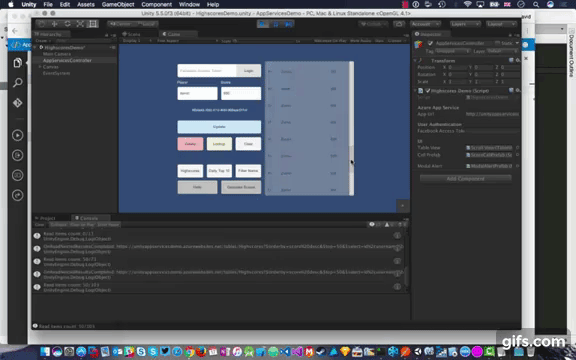Click the Step frame button
Screen dimensions: 576x360
coord(289,24)
